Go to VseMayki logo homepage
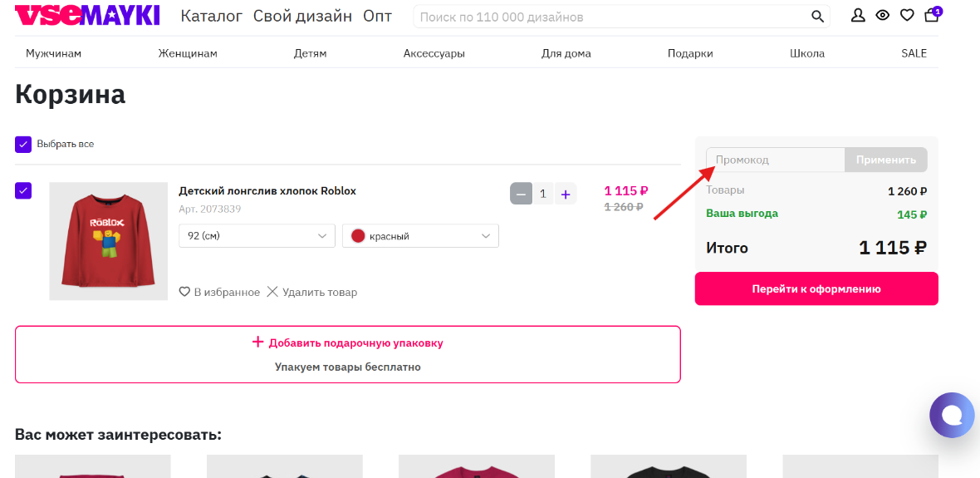980x478 pixels. click(x=87, y=16)
